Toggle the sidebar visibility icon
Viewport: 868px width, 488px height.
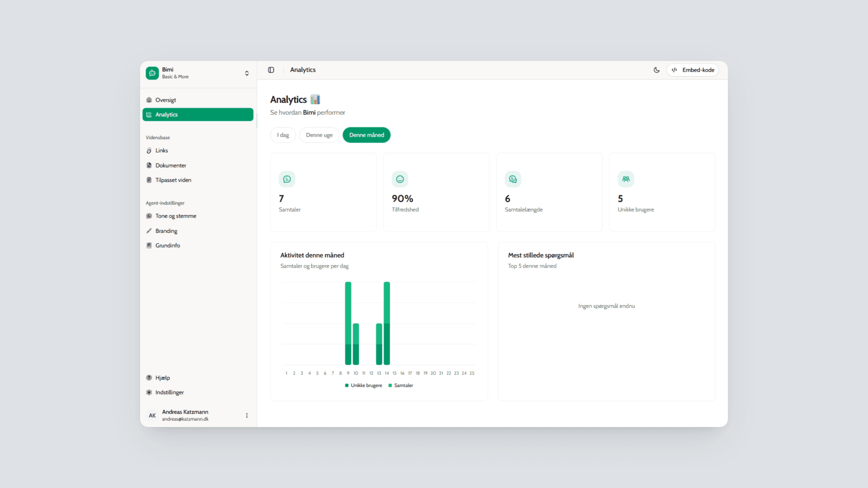click(271, 70)
